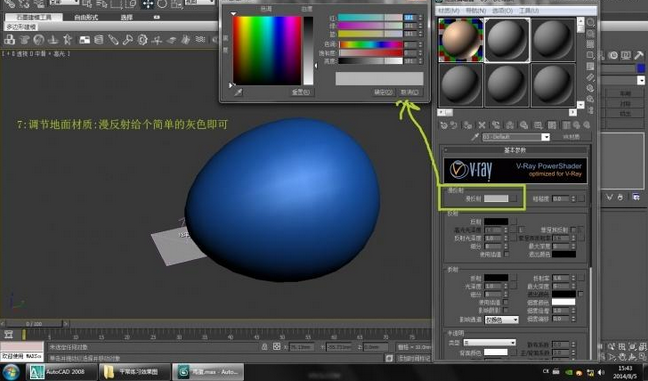This screenshot has width=648, height=381.
Task: Click the lock selection icon on the status bar
Action: coord(264,347)
